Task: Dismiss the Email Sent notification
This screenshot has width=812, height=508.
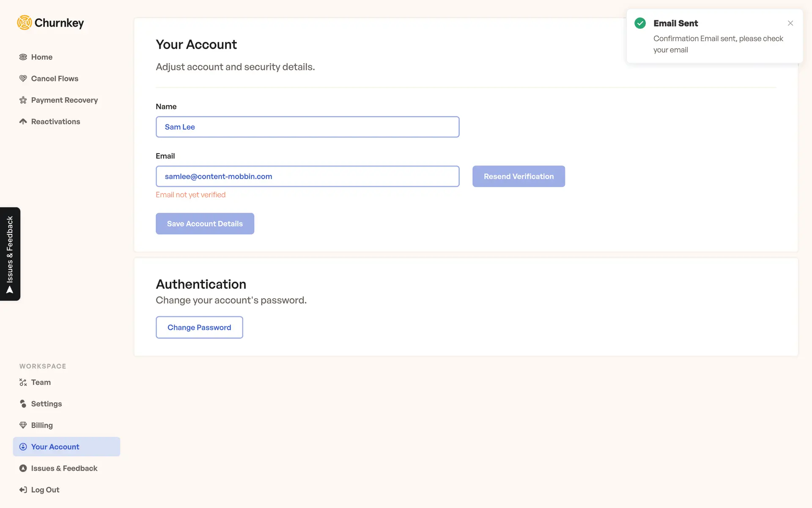Action: click(790, 23)
